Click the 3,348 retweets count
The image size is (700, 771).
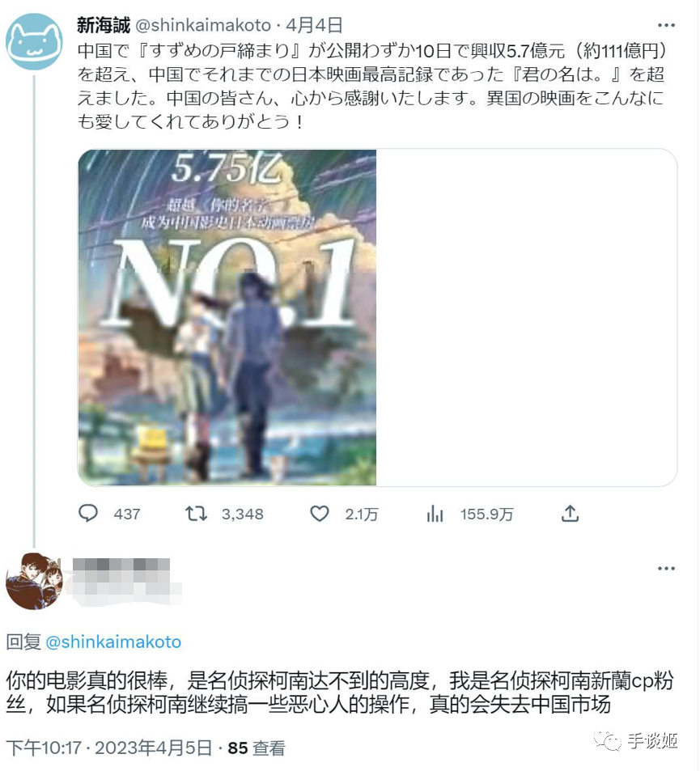tap(243, 515)
